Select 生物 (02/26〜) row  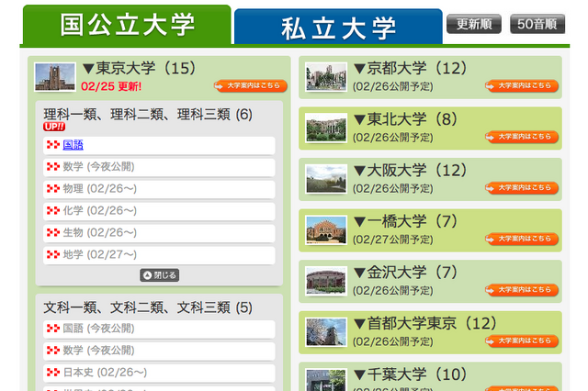coord(159,233)
